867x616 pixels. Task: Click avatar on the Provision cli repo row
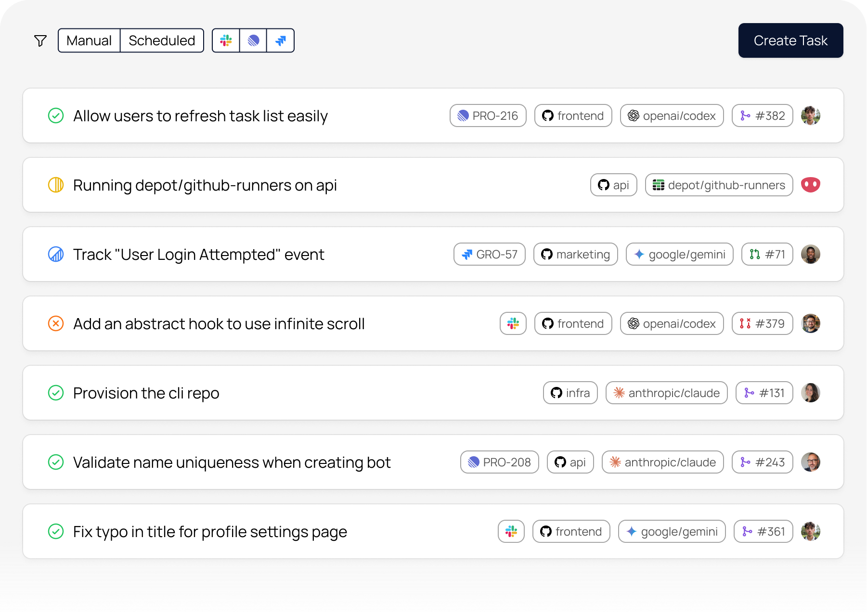point(811,393)
